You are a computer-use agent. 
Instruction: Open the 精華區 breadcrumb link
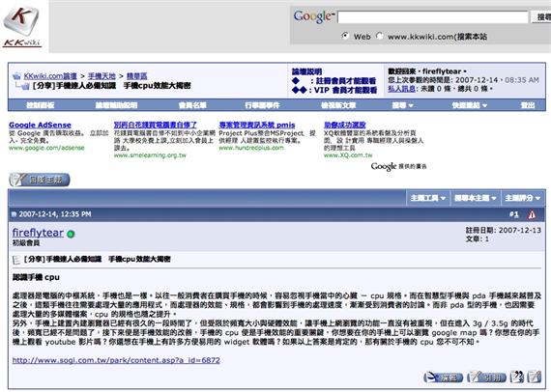point(136,76)
